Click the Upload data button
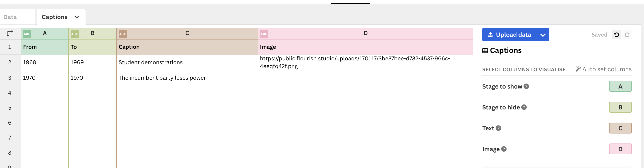The height and width of the screenshot is (168, 644). tap(509, 35)
